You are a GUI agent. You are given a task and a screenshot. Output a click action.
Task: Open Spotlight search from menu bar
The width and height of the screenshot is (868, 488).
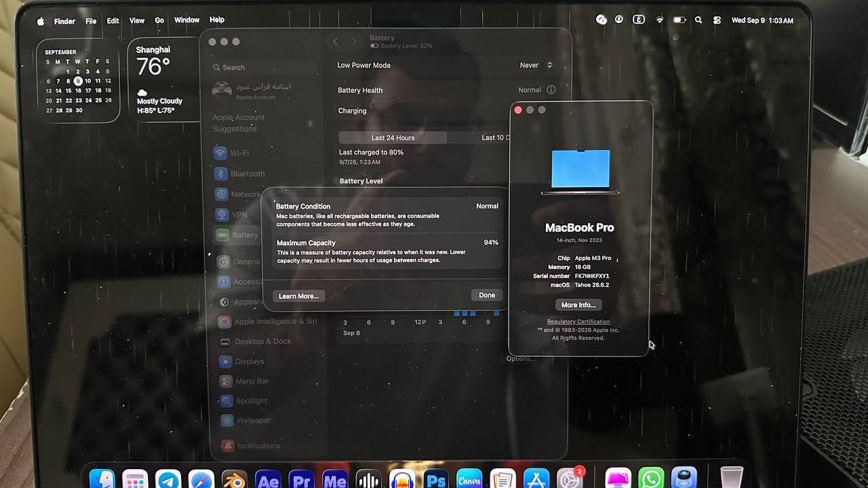[698, 20]
